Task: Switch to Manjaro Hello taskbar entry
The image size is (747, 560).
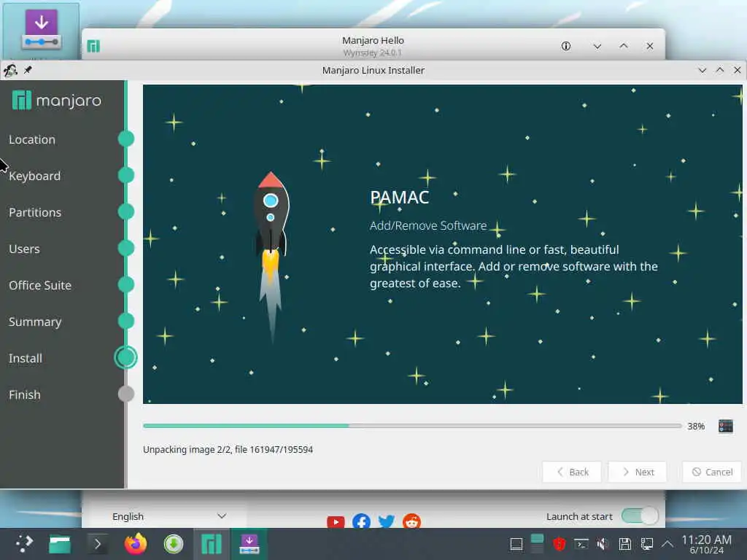Action: click(x=212, y=544)
